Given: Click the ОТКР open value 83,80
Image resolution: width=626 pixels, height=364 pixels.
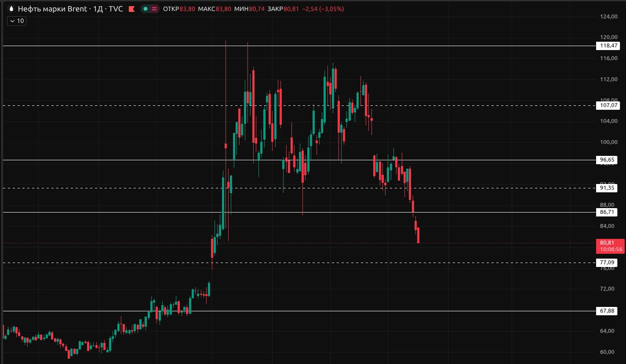Looking at the screenshot, I should point(187,9).
